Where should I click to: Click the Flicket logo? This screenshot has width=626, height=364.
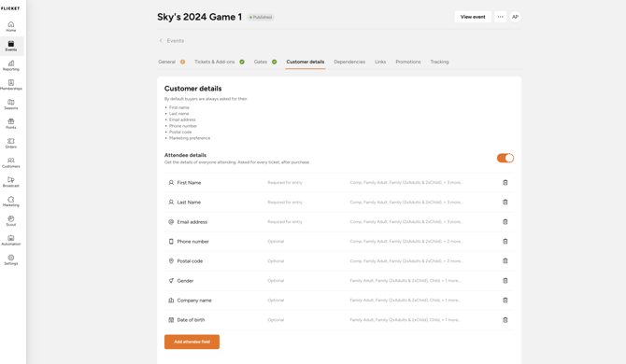pos(11,8)
